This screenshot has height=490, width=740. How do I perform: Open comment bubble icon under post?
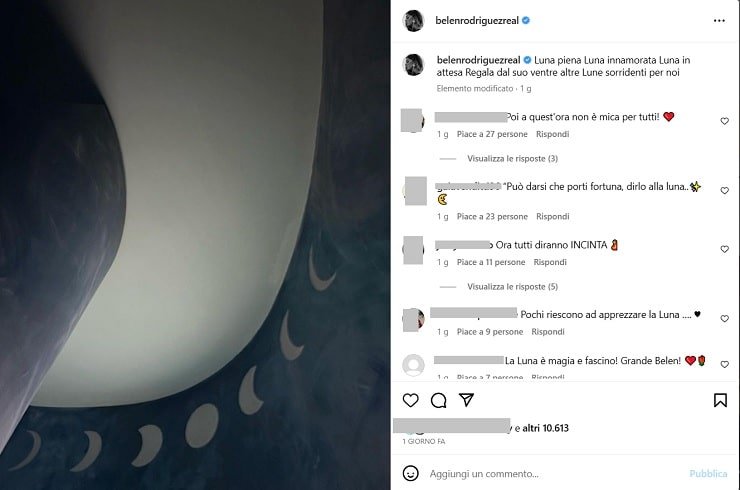click(438, 400)
